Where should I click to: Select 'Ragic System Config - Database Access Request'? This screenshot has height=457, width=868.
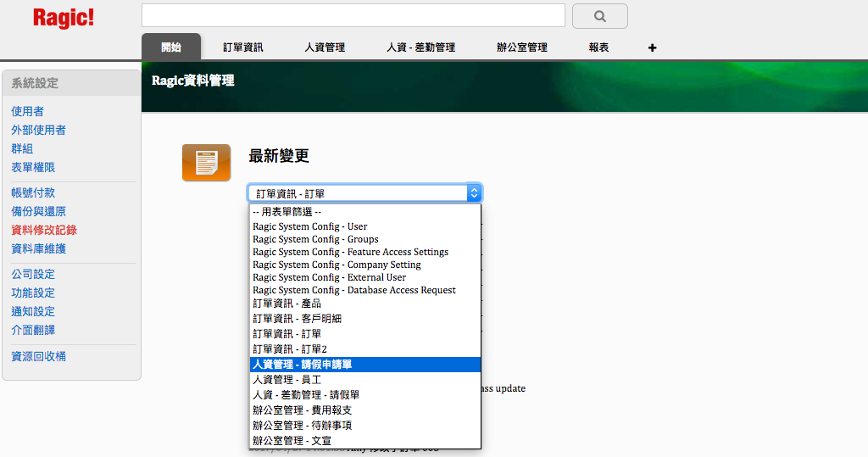pos(365,290)
